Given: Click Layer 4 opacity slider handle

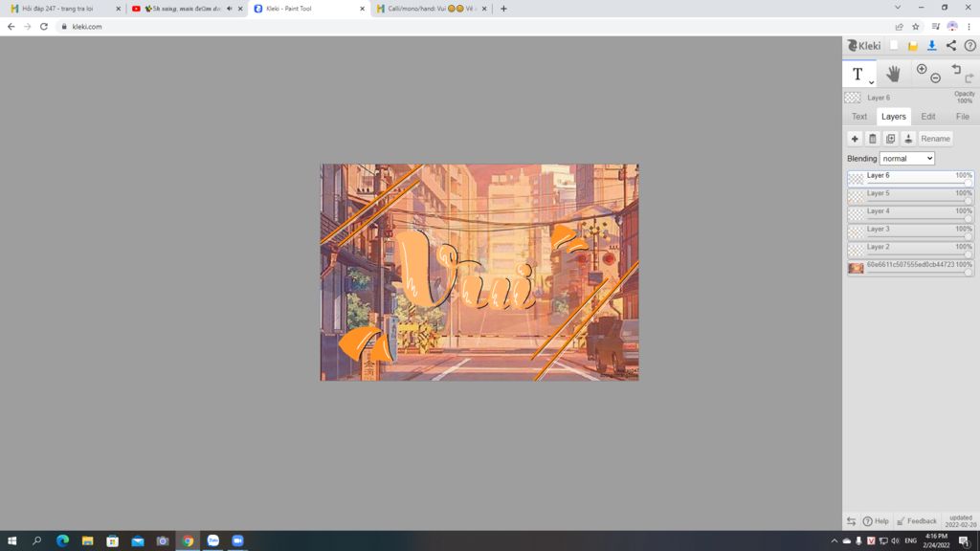Looking at the screenshot, I should tap(969, 219).
